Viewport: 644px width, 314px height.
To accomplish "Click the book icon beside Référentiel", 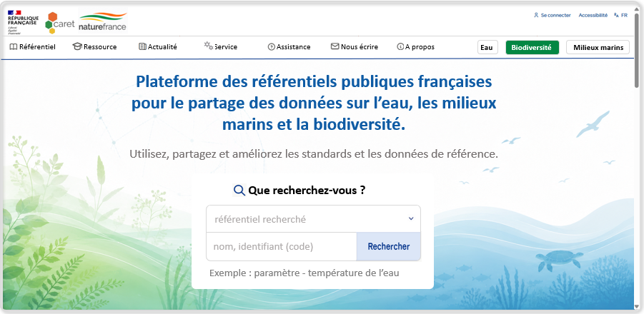I will coord(14,46).
